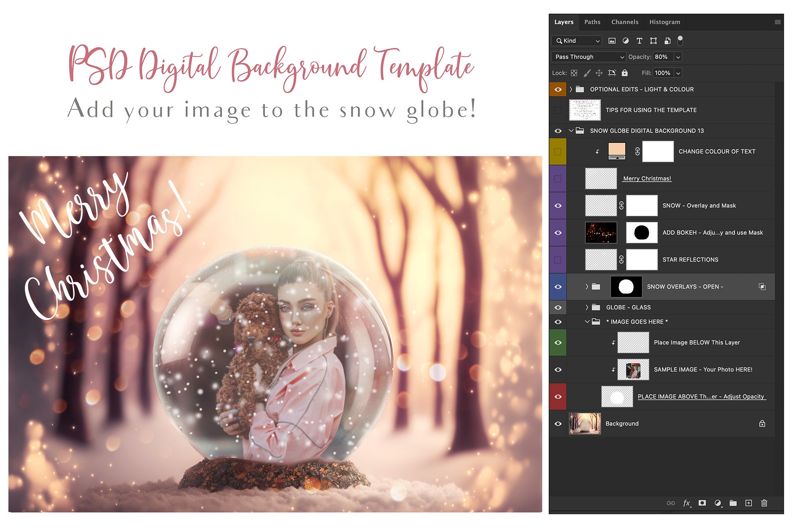Toggle visibility of SNOW OVERLAYS group
Screen dimensions: 798x532
tap(558, 287)
